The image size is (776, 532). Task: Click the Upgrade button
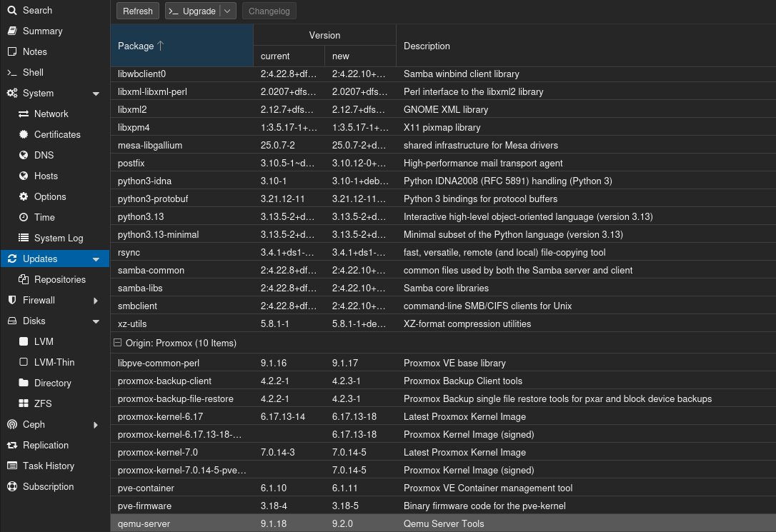193,11
